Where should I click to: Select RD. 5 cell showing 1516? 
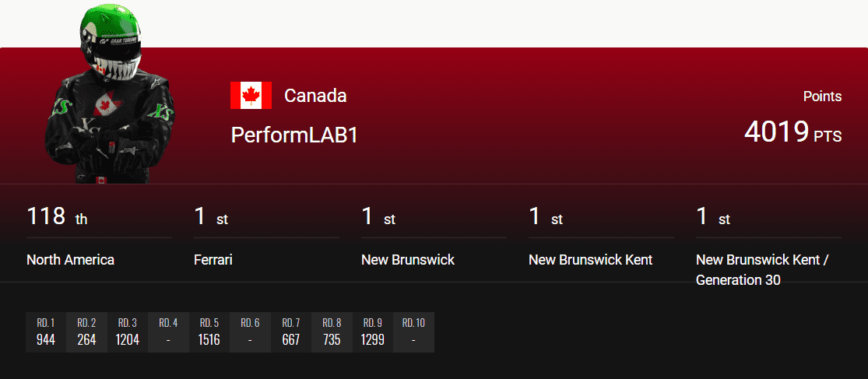tap(209, 332)
